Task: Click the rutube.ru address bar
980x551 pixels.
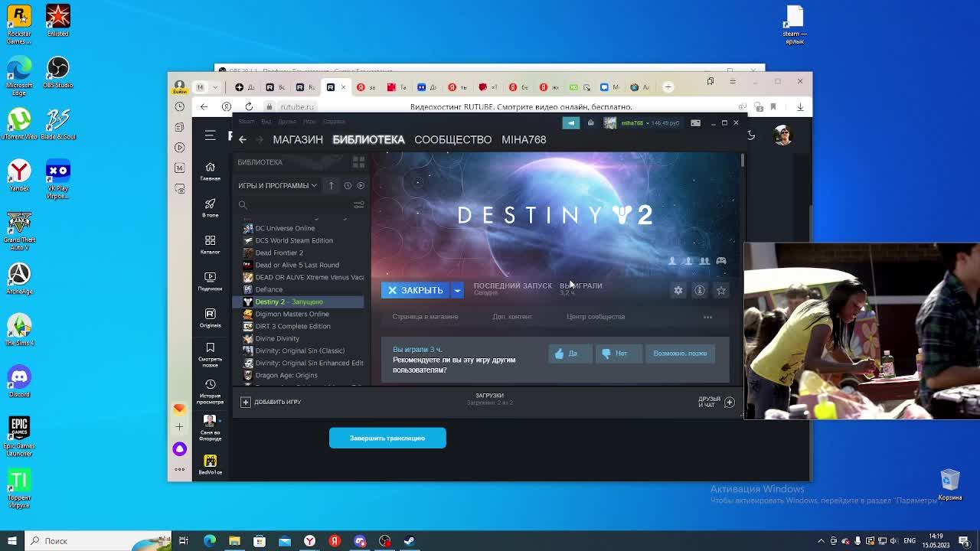Action: click(297, 107)
